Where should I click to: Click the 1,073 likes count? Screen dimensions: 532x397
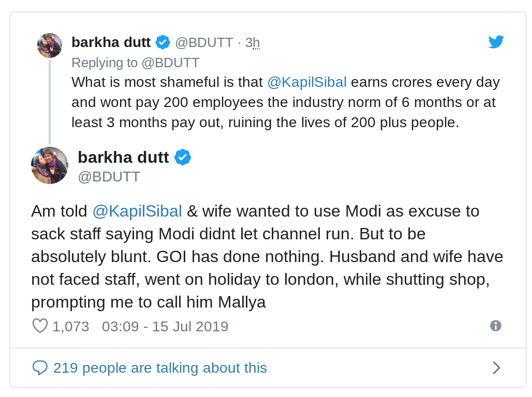tap(71, 326)
